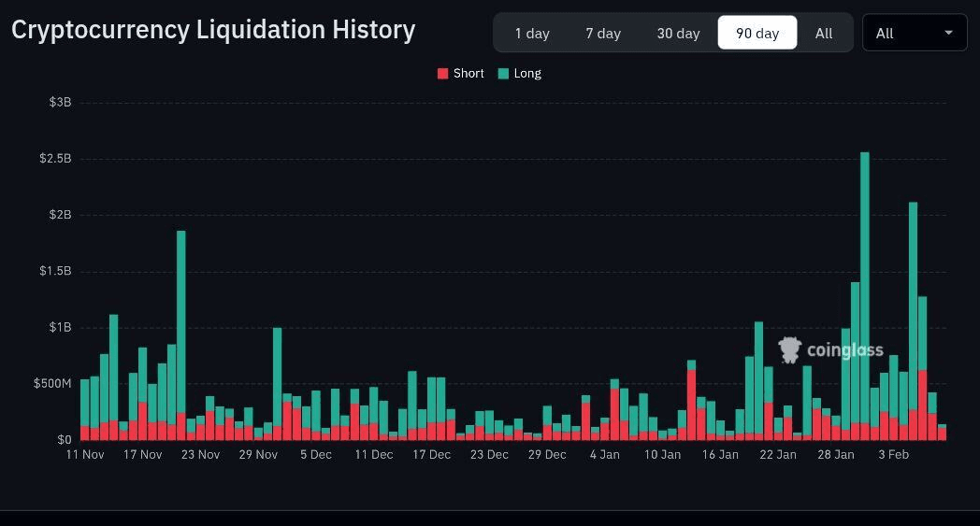Click the coinglass watermark logo icon

coord(790,350)
